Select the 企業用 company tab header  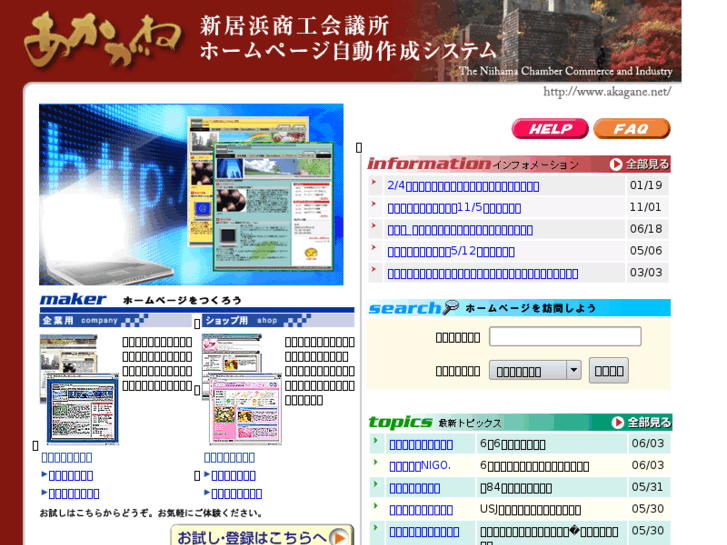115,321
